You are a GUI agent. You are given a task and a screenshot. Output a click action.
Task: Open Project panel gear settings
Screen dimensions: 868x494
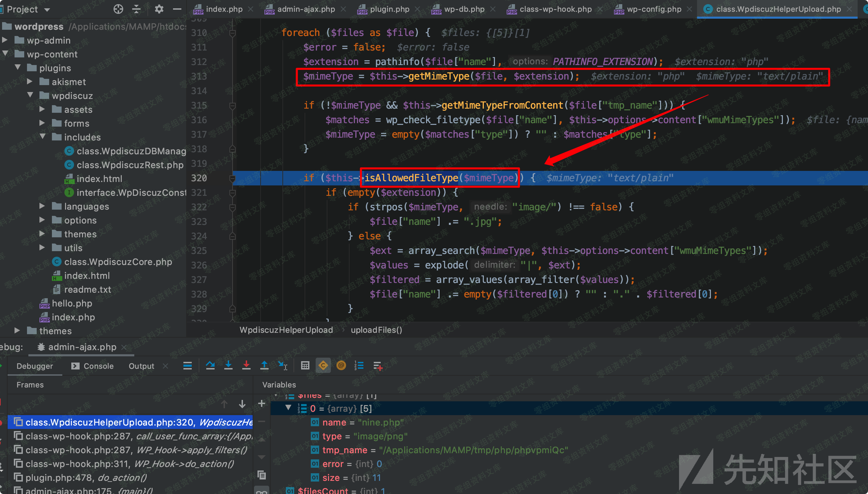pyautogui.click(x=159, y=9)
